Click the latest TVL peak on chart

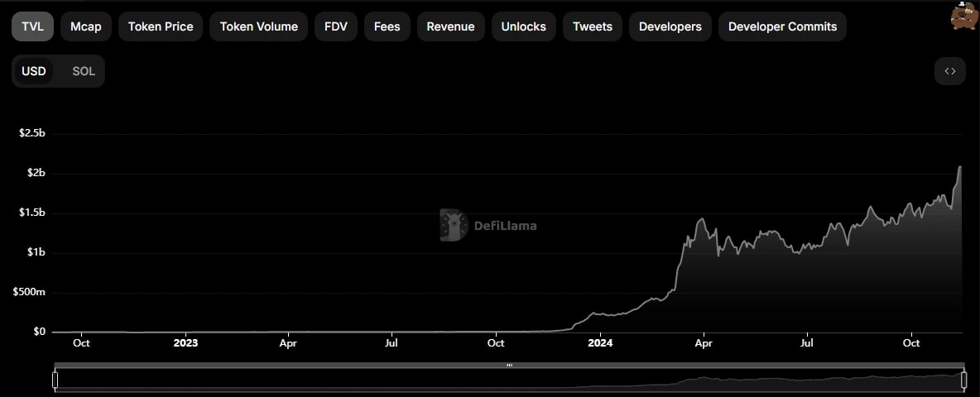click(959, 167)
